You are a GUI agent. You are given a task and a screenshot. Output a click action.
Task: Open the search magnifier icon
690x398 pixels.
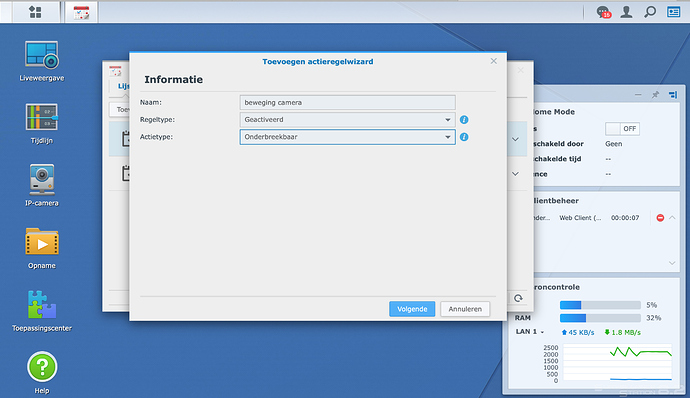click(650, 12)
